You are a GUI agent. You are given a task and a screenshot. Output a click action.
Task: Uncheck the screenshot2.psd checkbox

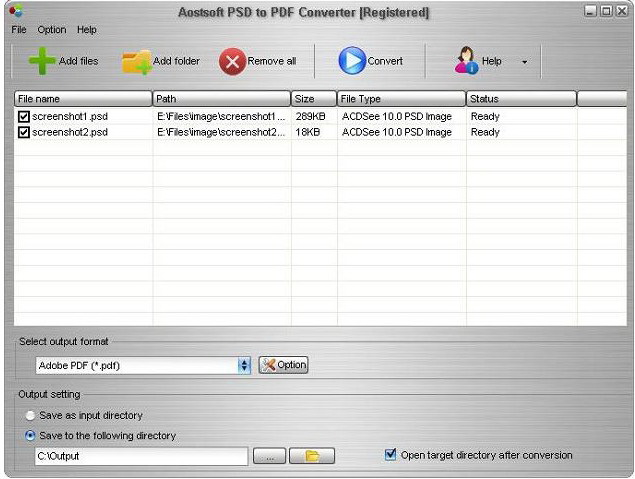tap(23, 132)
